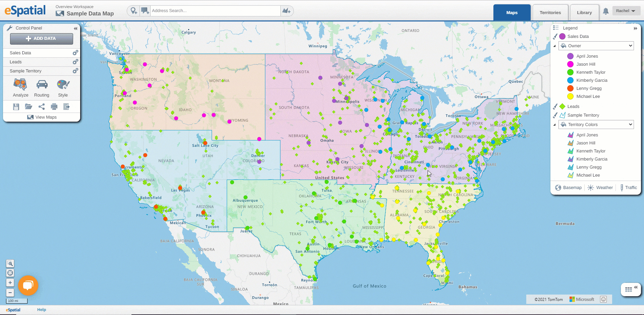Open Sample Territory layer settings gears

(x=75, y=71)
